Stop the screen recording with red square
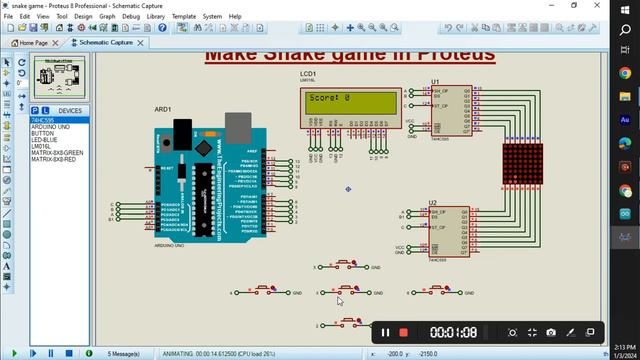The height and width of the screenshot is (360, 640). 404,333
